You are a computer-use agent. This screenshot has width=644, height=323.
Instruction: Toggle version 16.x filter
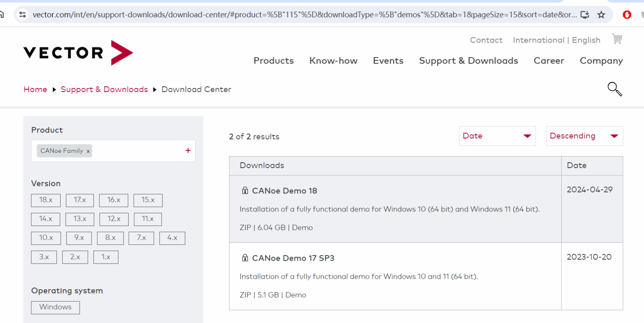tap(113, 200)
